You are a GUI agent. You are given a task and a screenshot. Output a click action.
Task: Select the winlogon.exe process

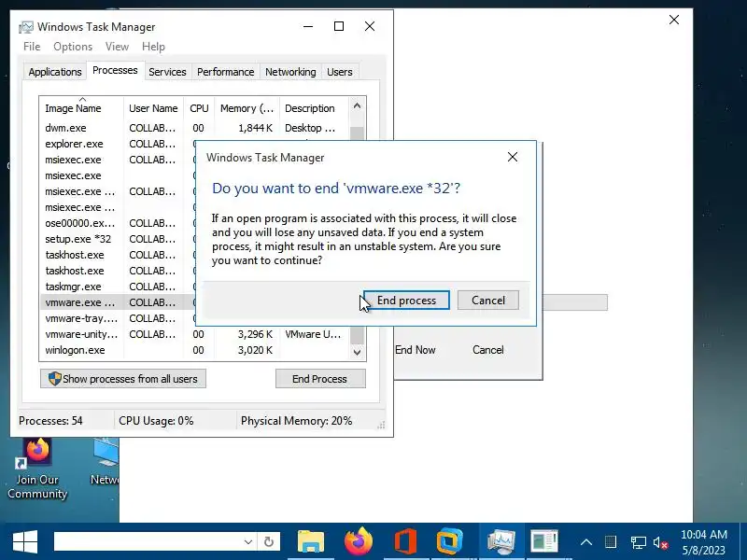click(x=194, y=351)
